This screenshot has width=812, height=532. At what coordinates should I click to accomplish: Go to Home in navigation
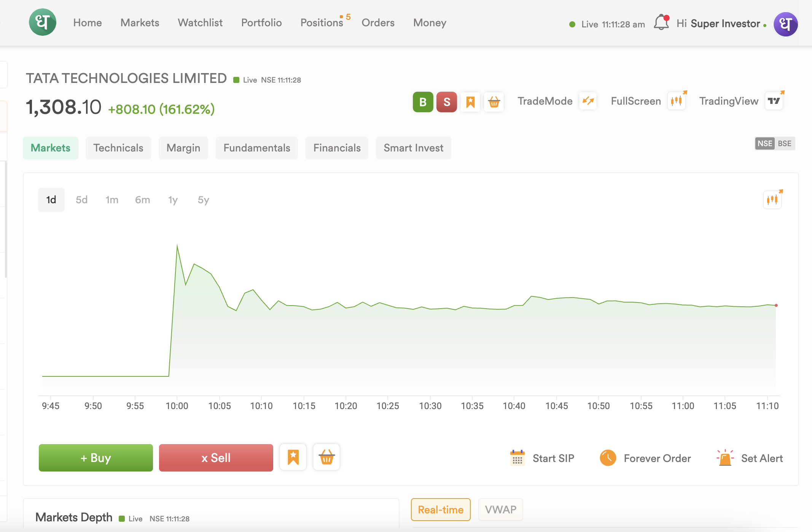88,23
